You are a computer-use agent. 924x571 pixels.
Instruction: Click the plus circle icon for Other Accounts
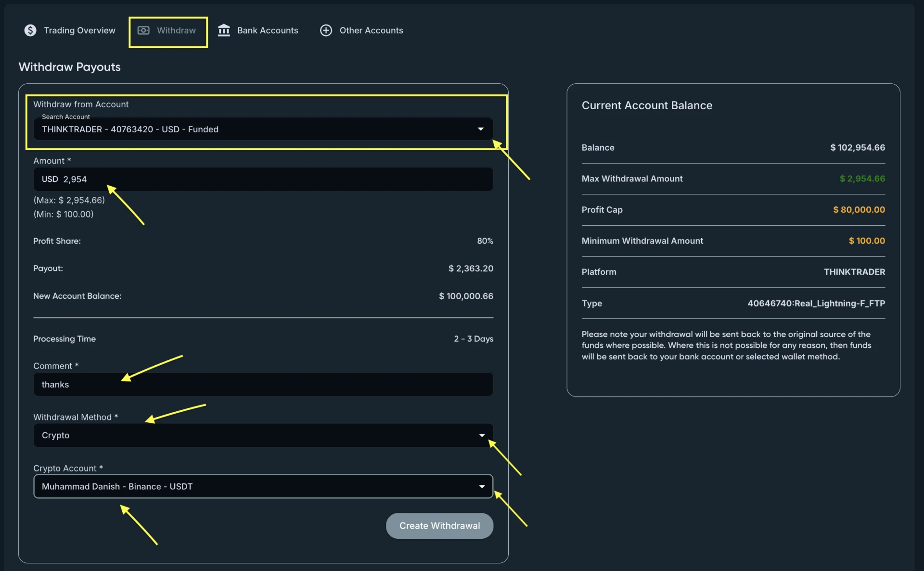pyautogui.click(x=326, y=30)
